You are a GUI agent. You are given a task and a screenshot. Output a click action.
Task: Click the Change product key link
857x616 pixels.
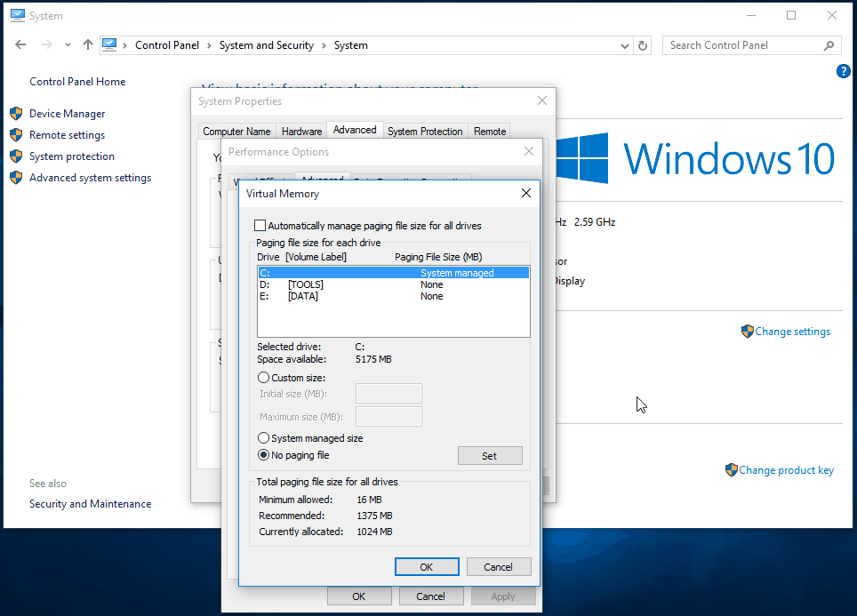(787, 470)
